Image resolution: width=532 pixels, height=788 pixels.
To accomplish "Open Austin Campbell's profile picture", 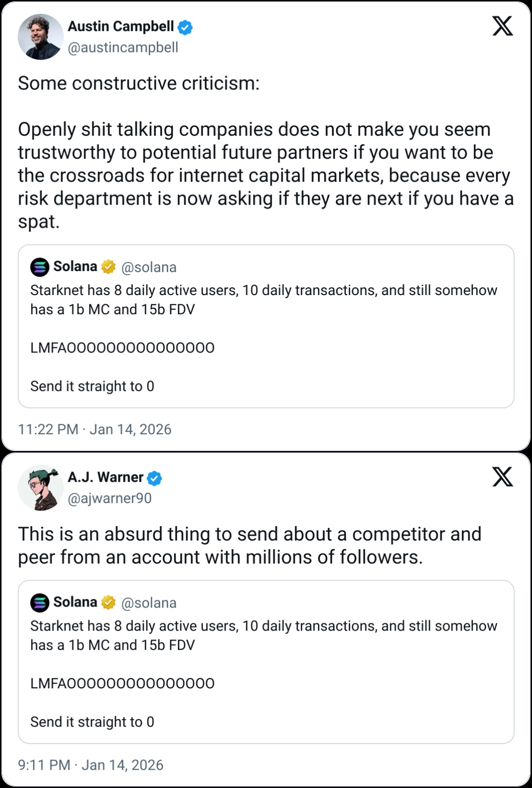I will 41,37.
